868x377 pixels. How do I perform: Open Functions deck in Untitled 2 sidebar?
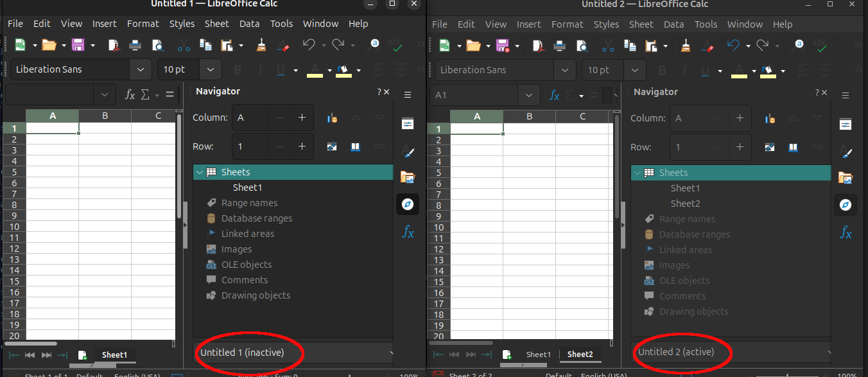point(846,232)
